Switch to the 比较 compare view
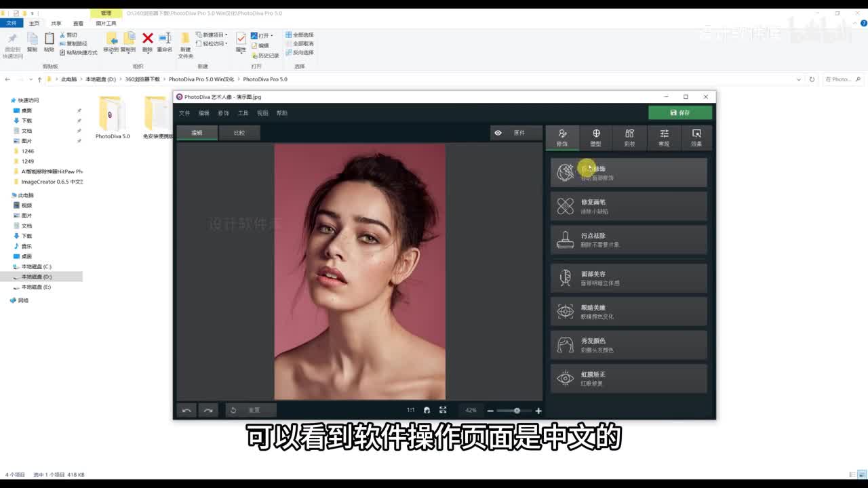Screen dimensions: 868x488 click(x=239, y=133)
